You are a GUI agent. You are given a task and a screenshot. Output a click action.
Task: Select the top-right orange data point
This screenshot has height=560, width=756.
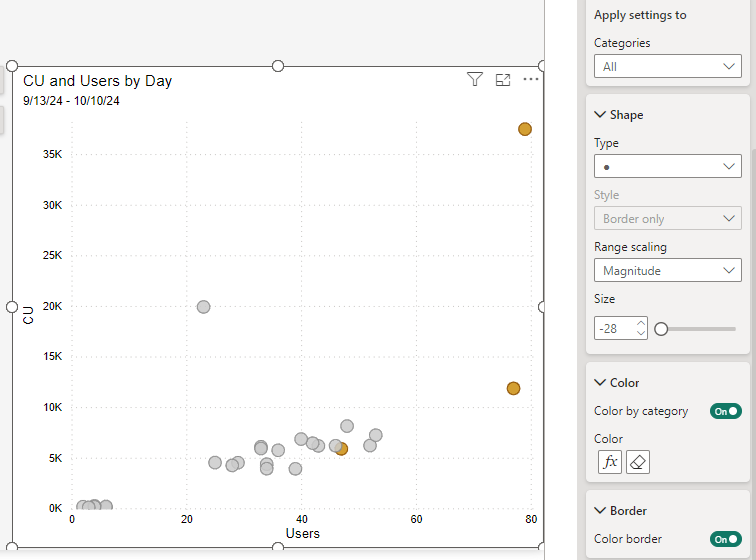point(525,129)
